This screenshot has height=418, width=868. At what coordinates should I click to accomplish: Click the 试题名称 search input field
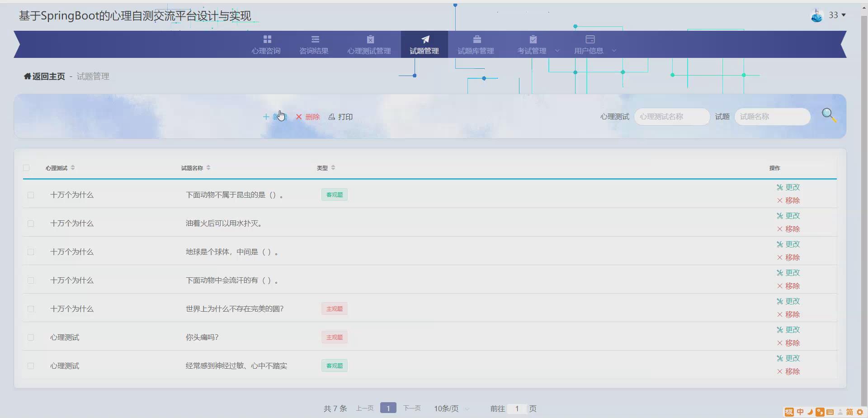pos(772,116)
